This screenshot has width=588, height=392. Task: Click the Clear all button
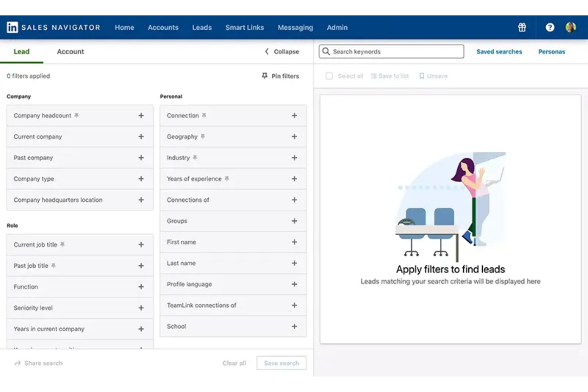[234, 363]
